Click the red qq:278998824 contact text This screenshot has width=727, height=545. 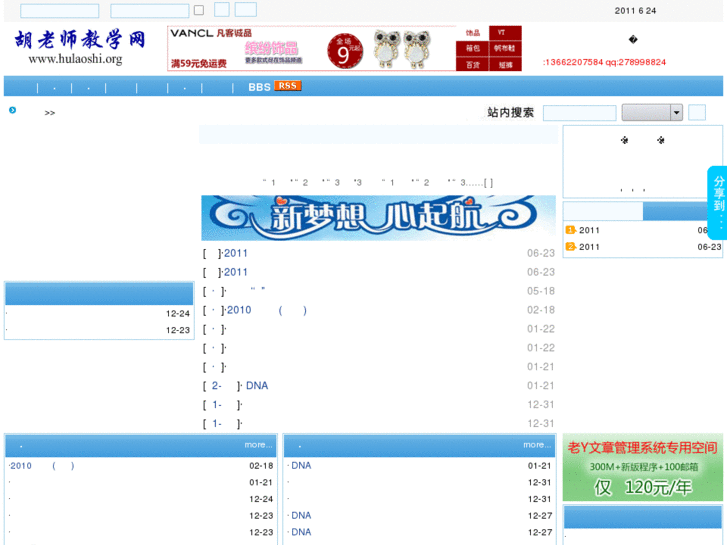click(636, 62)
